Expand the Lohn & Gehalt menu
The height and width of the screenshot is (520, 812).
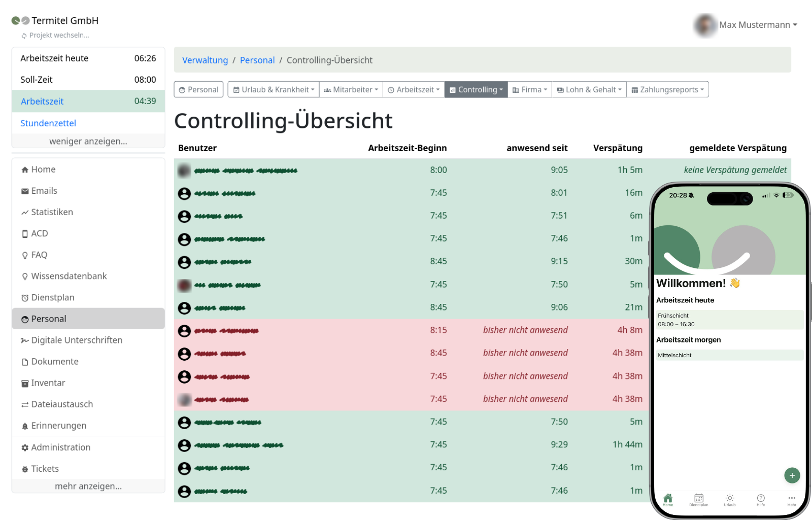point(589,89)
